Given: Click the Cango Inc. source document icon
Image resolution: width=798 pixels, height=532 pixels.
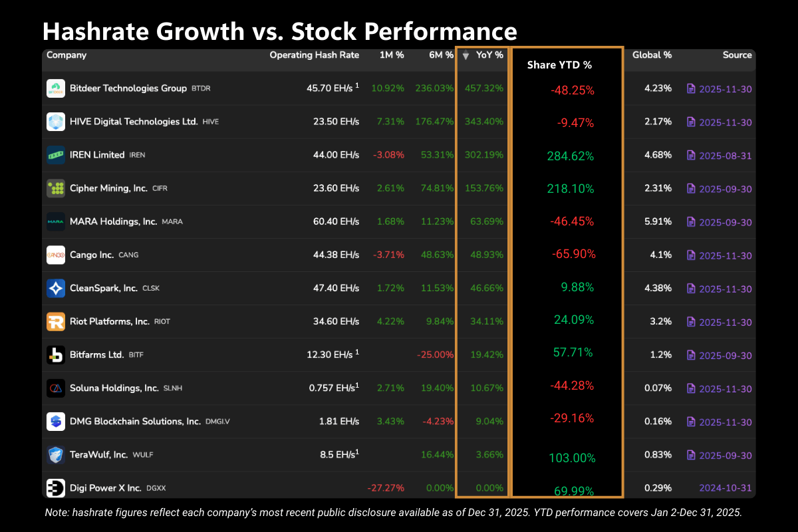Looking at the screenshot, I should [x=691, y=255].
